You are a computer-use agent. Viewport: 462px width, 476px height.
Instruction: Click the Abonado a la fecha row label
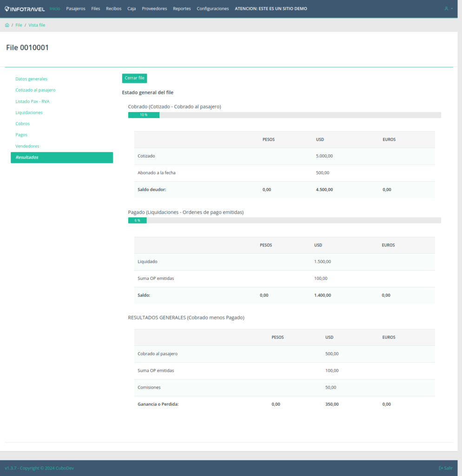click(157, 173)
